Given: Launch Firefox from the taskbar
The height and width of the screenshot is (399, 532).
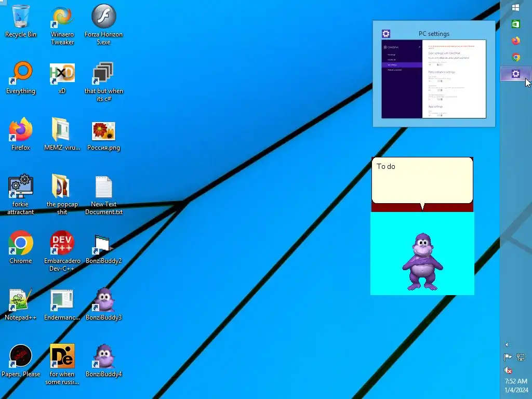Looking at the screenshot, I should click(x=516, y=41).
